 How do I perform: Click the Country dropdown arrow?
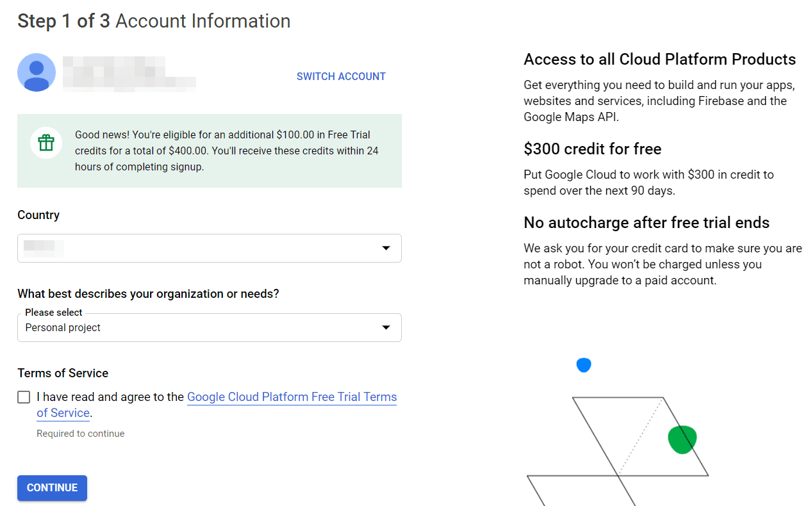pos(386,248)
